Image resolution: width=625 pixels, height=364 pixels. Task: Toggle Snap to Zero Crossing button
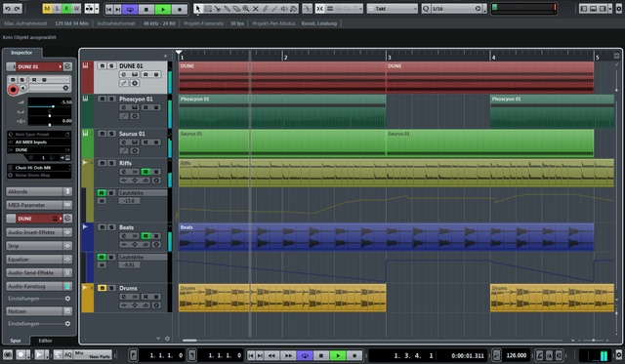307,9
